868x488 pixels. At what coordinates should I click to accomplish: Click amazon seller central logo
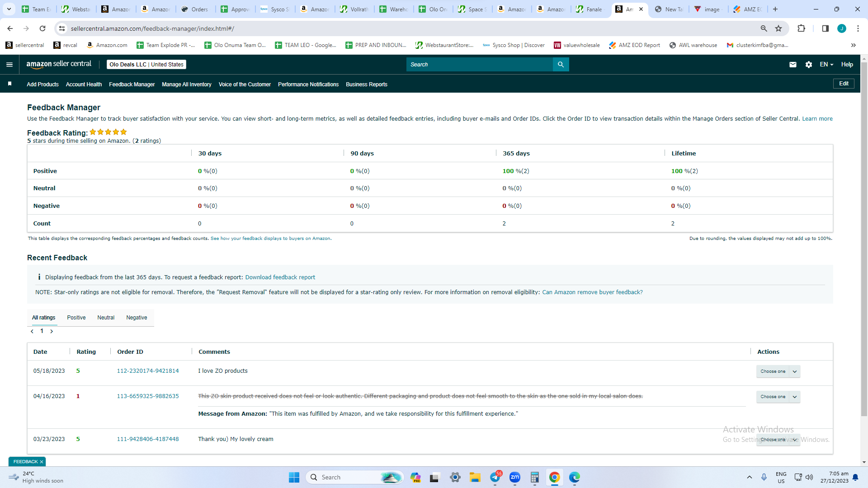pos(59,64)
